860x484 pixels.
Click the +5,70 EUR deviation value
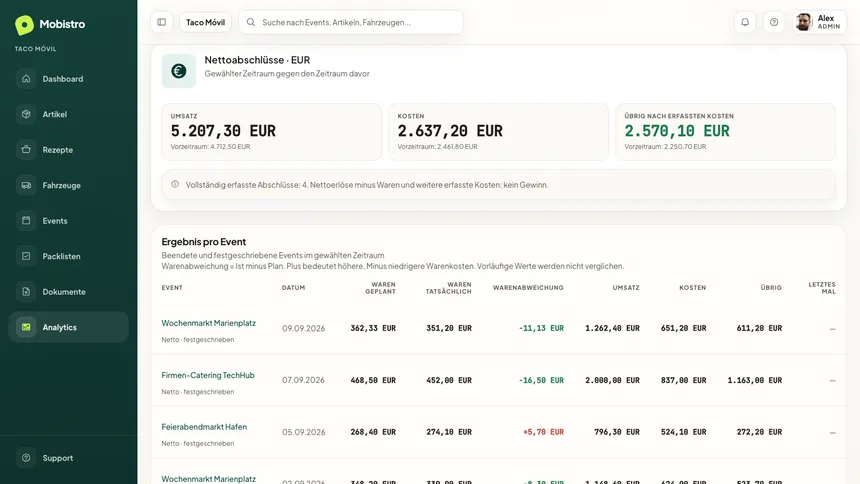(x=543, y=432)
